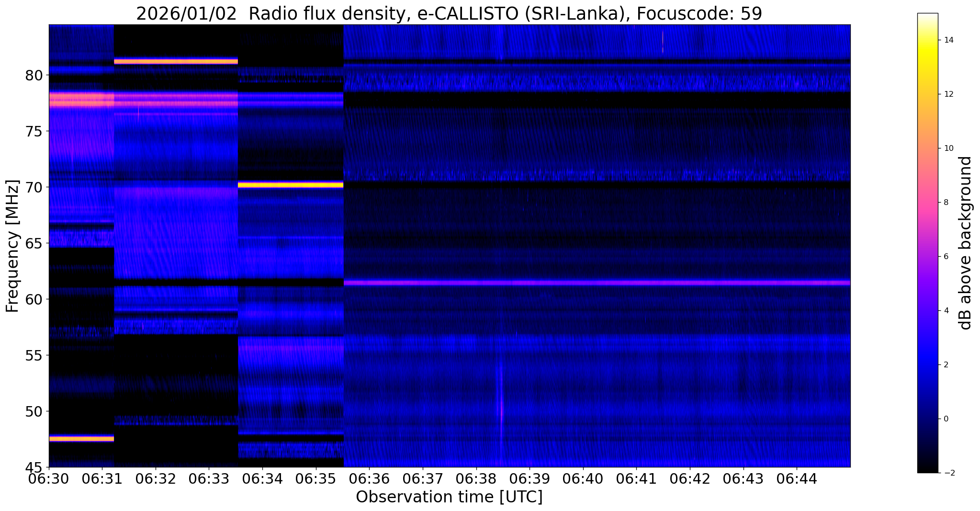This screenshot has width=980, height=511.
Task: Click the 55 MHz frequency tick label
Action: [x=34, y=355]
